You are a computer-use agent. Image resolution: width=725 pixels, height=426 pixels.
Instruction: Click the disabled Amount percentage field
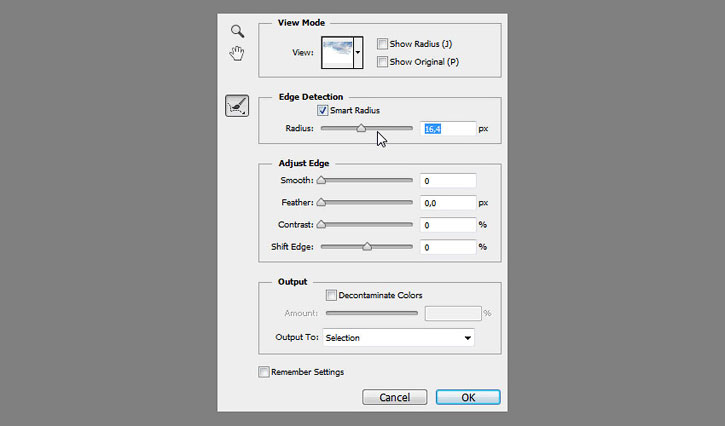coord(453,313)
